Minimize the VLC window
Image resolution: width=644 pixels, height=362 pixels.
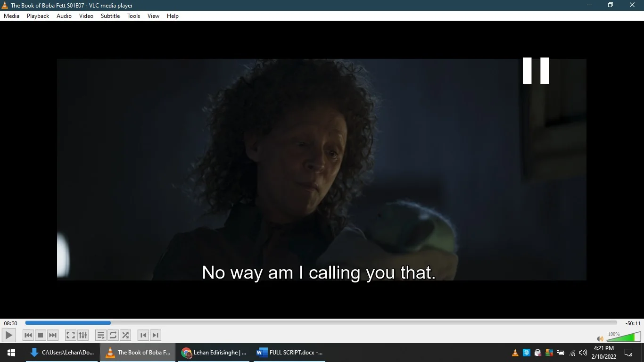pos(589,5)
